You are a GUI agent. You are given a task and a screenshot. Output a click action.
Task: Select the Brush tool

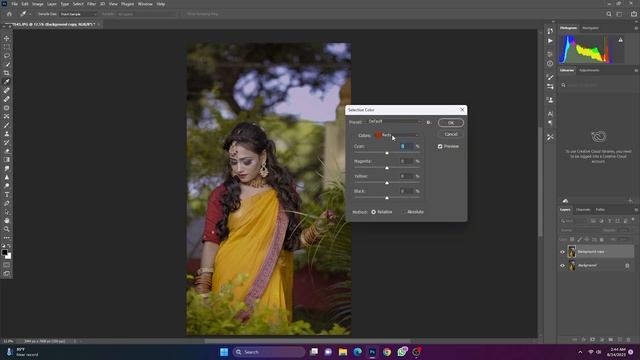7,125
